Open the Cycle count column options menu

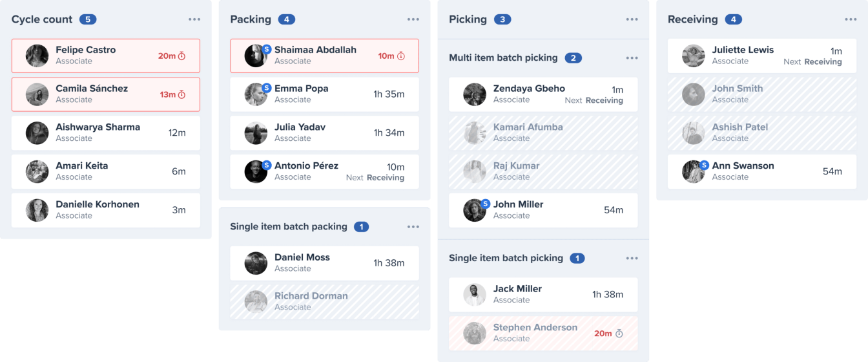point(194,19)
